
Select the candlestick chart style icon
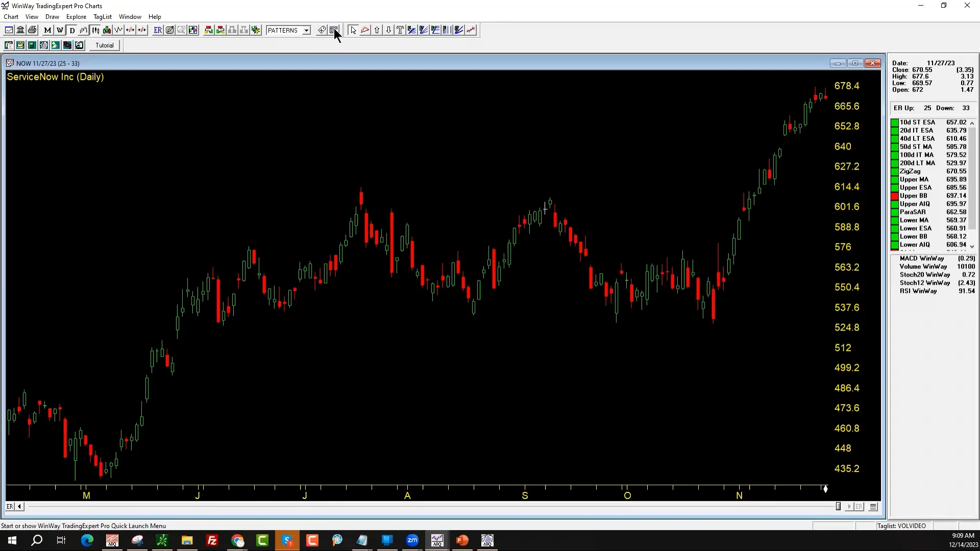tap(95, 30)
